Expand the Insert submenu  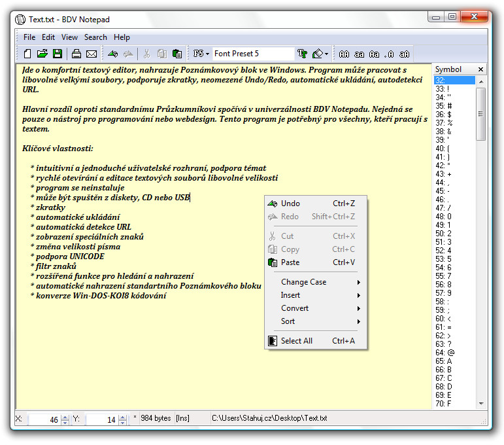pyautogui.click(x=316, y=295)
